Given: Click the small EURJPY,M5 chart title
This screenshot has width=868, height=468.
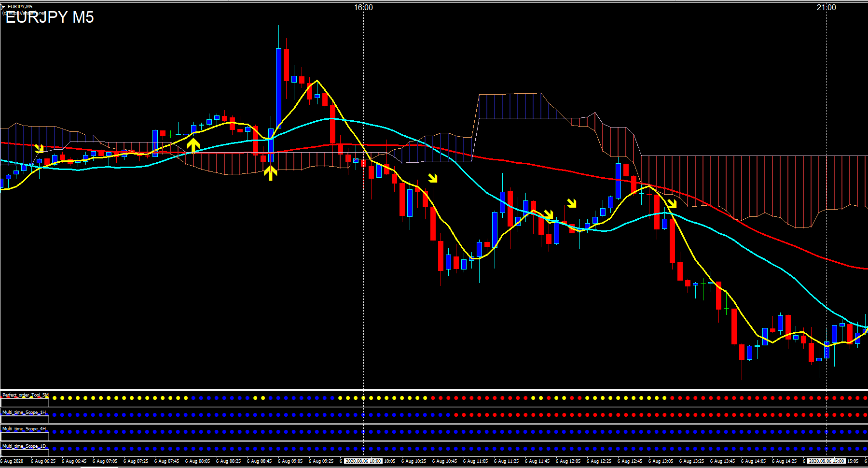Looking at the screenshot, I should [x=20, y=7].
